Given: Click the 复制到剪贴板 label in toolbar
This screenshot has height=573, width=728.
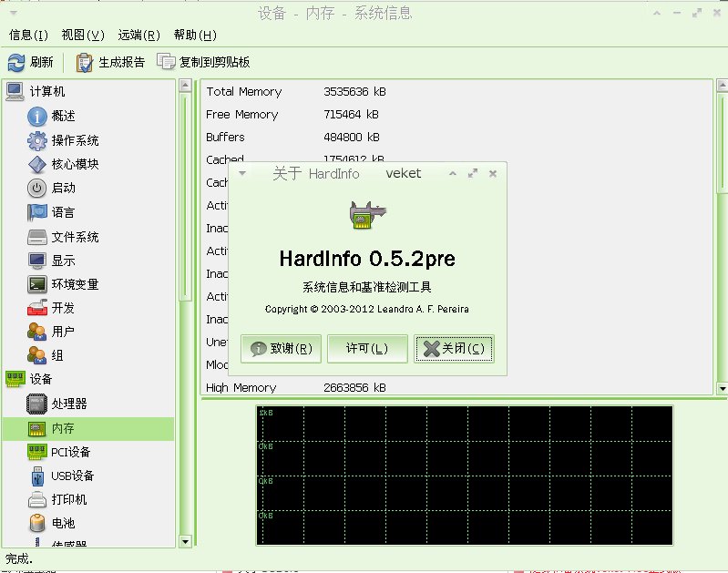Looking at the screenshot, I should [x=214, y=62].
